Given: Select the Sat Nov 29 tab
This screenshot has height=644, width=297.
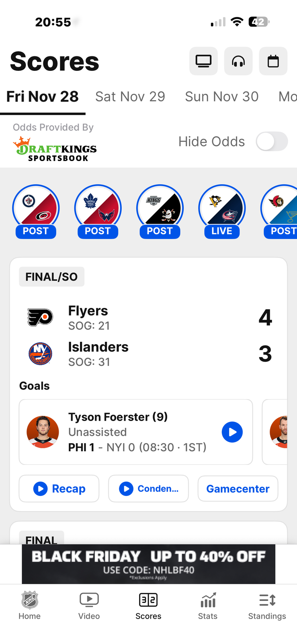Looking at the screenshot, I should pyautogui.click(x=130, y=97).
